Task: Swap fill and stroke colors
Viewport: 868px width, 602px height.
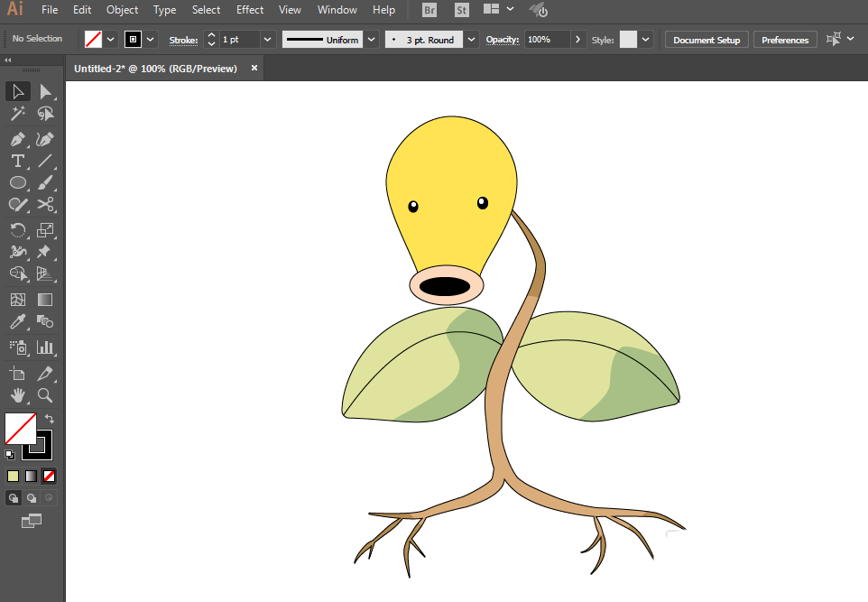Action: (49, 419)
